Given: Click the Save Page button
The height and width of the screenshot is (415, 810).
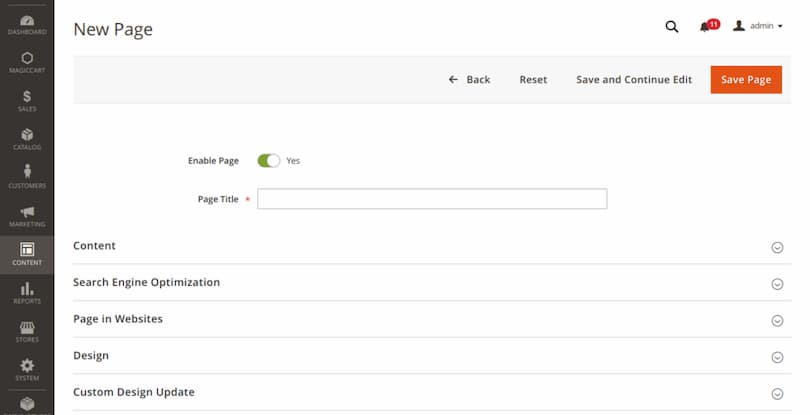Looking at the screenshot, I should tap(745, 80).
